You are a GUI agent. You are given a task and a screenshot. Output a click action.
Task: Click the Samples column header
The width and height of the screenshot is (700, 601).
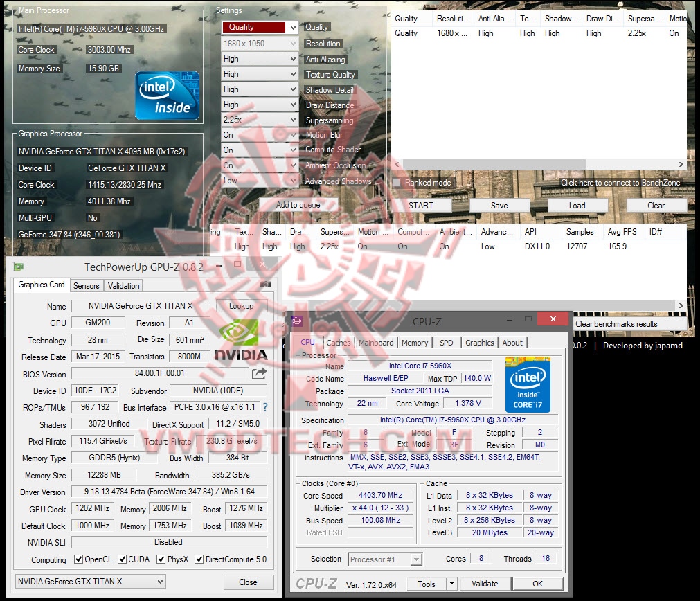click(x=580, y=232)
